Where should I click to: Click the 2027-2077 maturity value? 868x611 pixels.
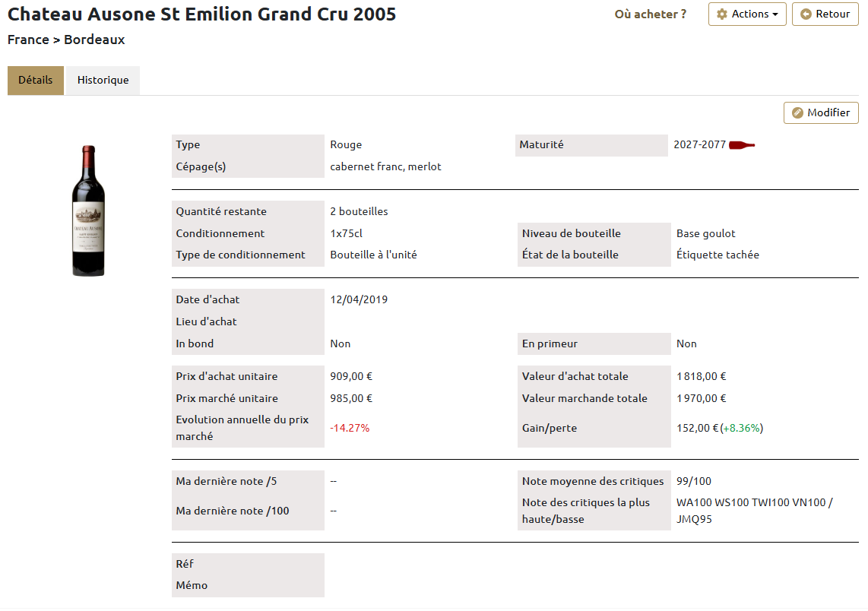[x=699, y=144]
